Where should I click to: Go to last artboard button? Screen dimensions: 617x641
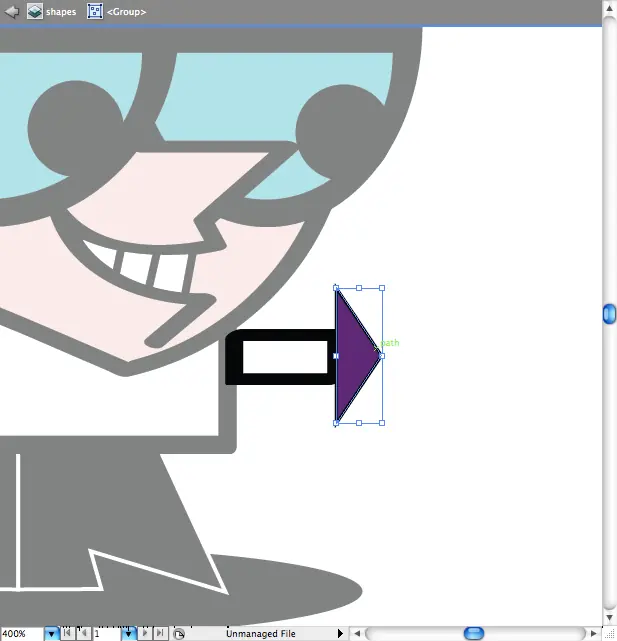161,633
